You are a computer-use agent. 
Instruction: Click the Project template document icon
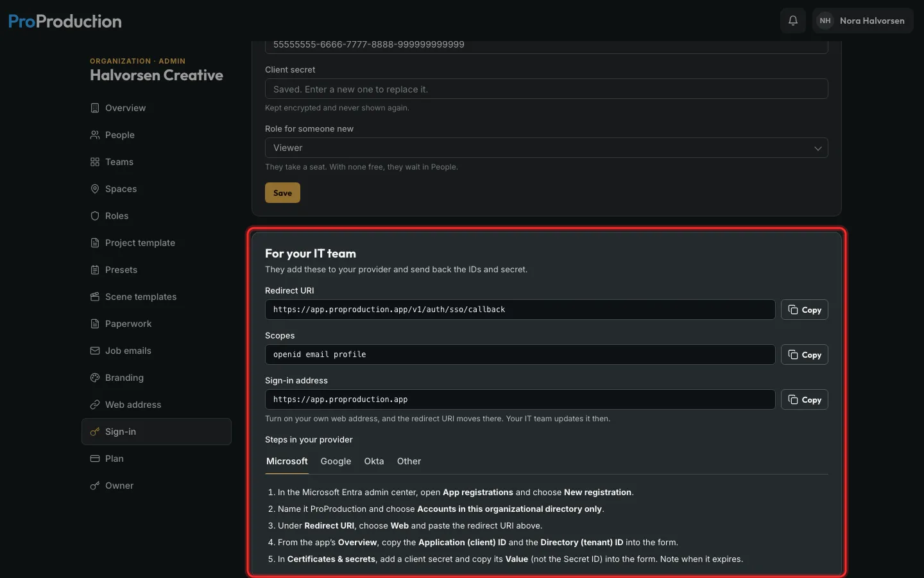pos(95,243)
